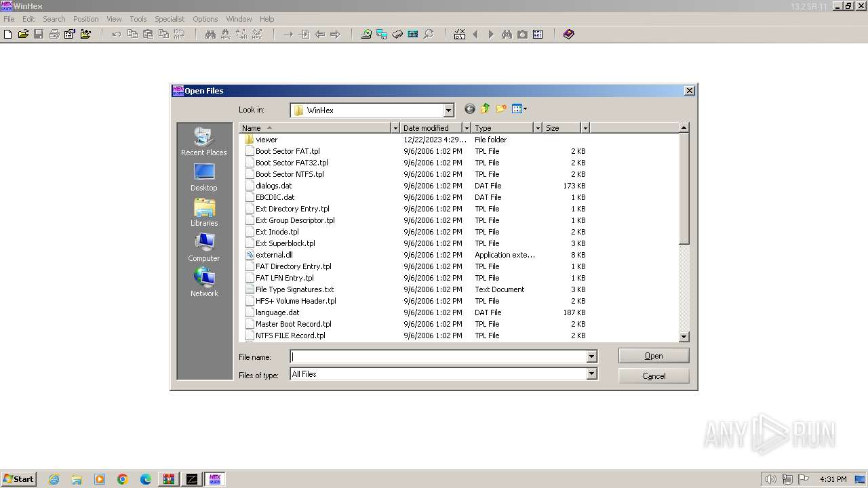Screen dimensions: 868x488
Task: Open the File menu
Action: [9, 19]
